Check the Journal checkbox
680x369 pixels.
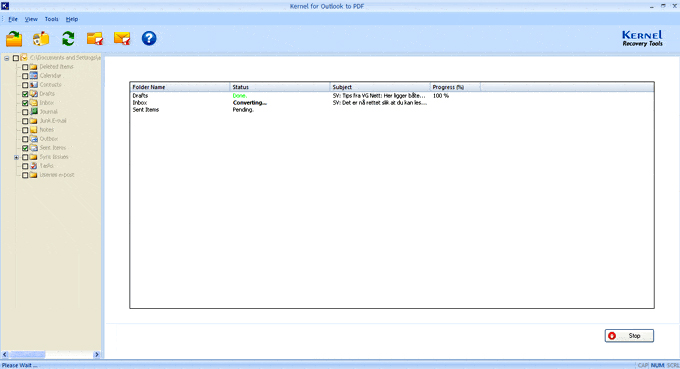25,112
